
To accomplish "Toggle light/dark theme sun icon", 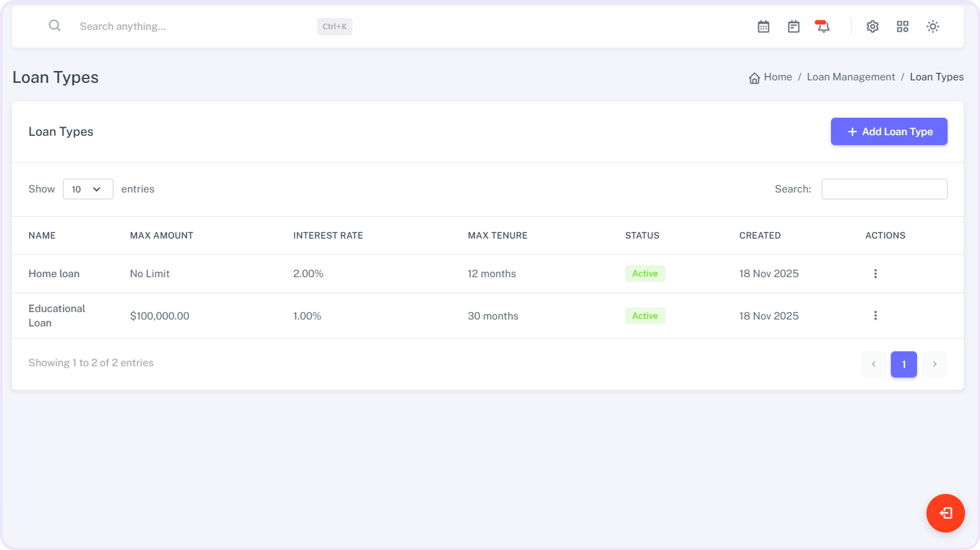I will coord(932,27).
